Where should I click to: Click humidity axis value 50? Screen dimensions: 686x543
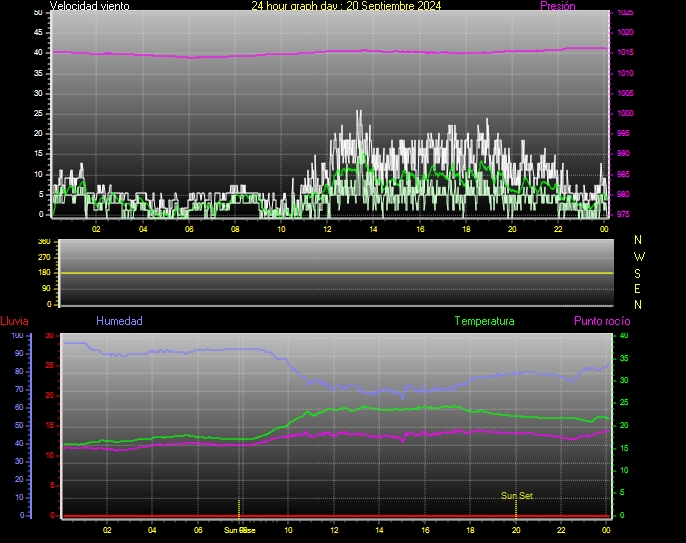coord(19,426)
